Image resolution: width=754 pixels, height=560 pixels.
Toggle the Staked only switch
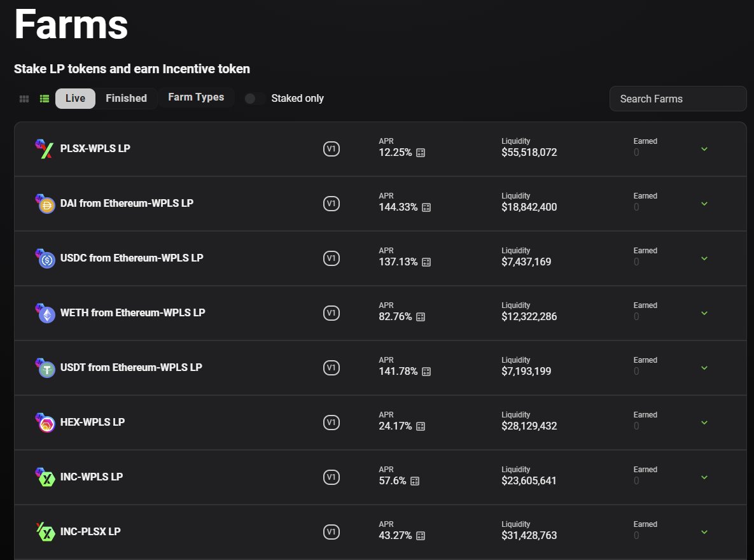point(255,99)
